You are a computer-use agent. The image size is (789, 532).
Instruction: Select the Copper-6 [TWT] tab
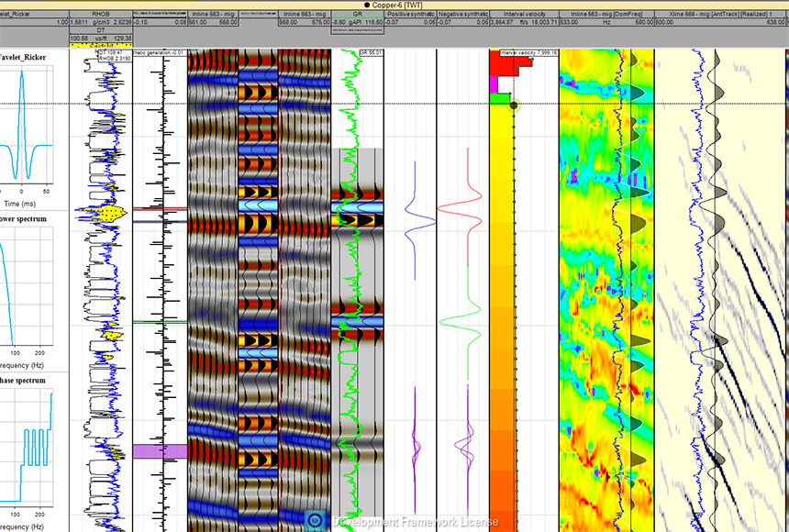(394, 5)
